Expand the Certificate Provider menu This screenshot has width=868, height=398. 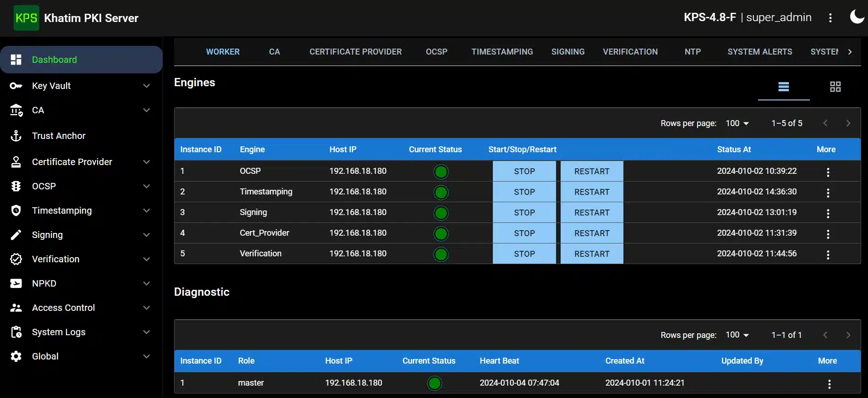pos(147,162)
